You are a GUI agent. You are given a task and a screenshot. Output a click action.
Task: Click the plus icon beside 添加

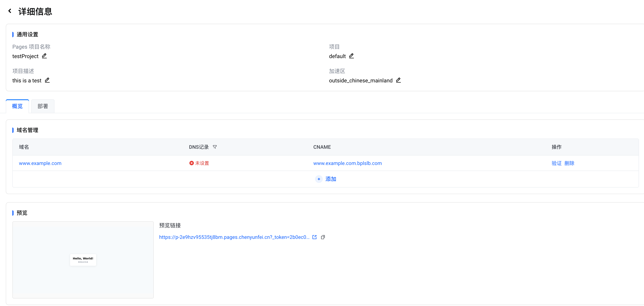pos(319,179)
